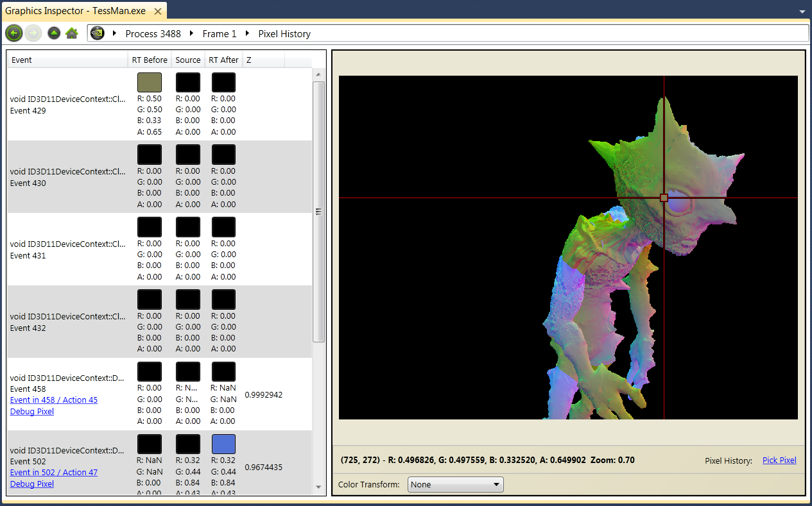This screenshot has height=506, width=812.
Task: Select Process 3488 in the breadcrumb
Action: click(x=153, y=33)
